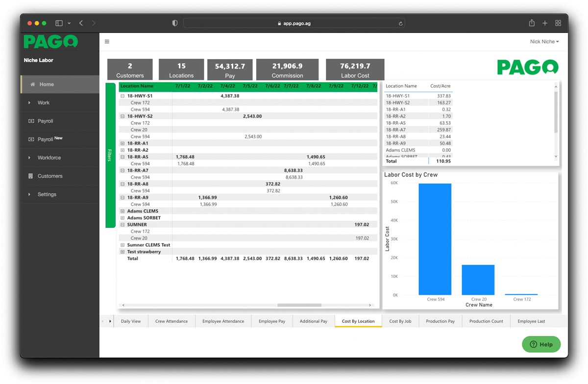Viewport: 588px width, 384px height.
Task: Switch to the Employee Pay tab
Action: point(271,321)
